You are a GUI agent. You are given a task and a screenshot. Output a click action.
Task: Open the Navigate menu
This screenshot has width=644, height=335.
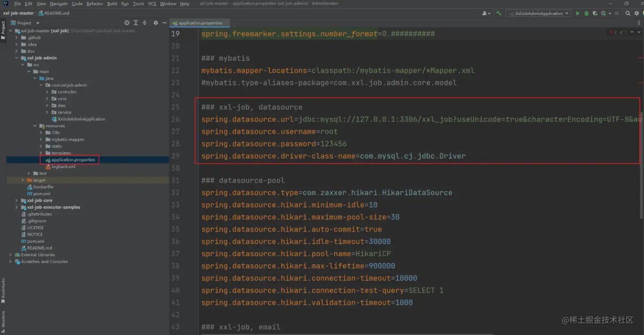pyautogui.click(x=59, y=4)
